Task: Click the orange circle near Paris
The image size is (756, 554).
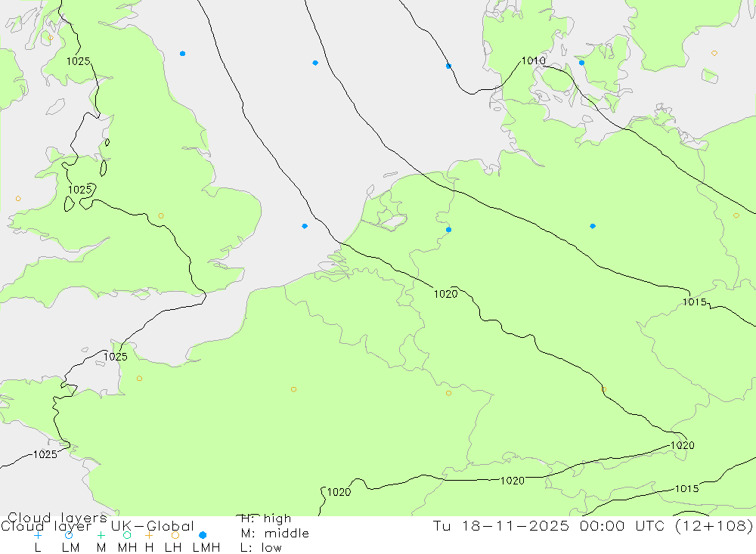Action: [x=293, y=389]
